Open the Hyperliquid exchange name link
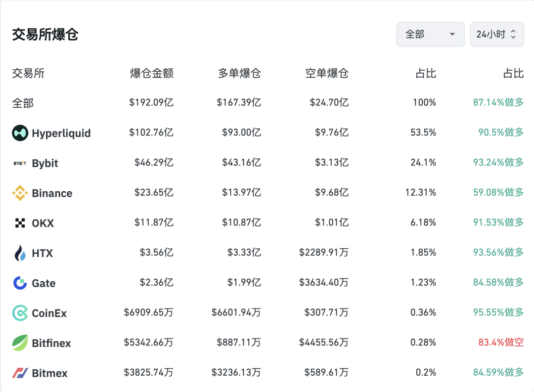The height and width of the screenshot is (392, 534). pyautogui.click(x=61, y=133)
